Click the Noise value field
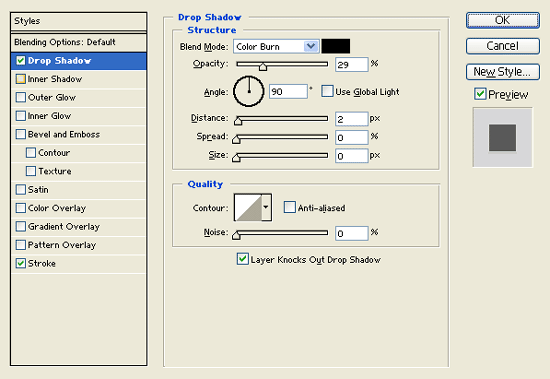Screen dimensions: 550x379 pyautogui.click(x=351, y=233)
